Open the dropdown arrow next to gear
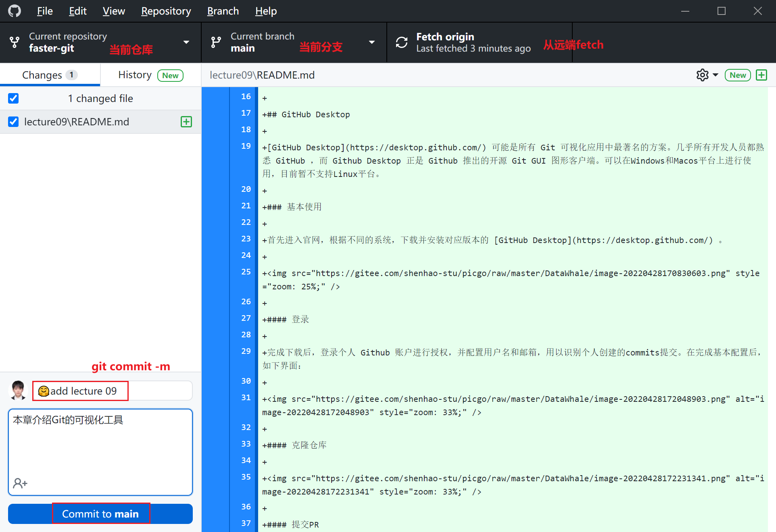This screenshot has width=776, height=532. [x=716, y=75]
